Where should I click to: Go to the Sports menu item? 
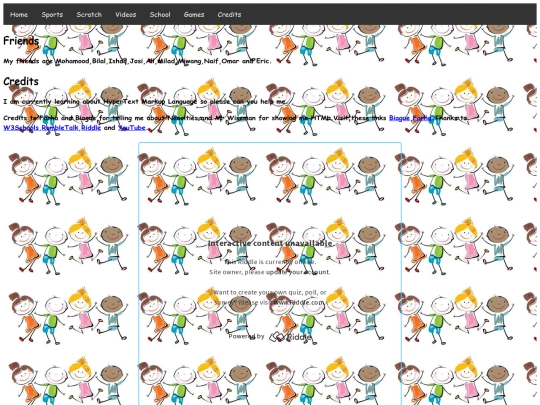(52, 14)
